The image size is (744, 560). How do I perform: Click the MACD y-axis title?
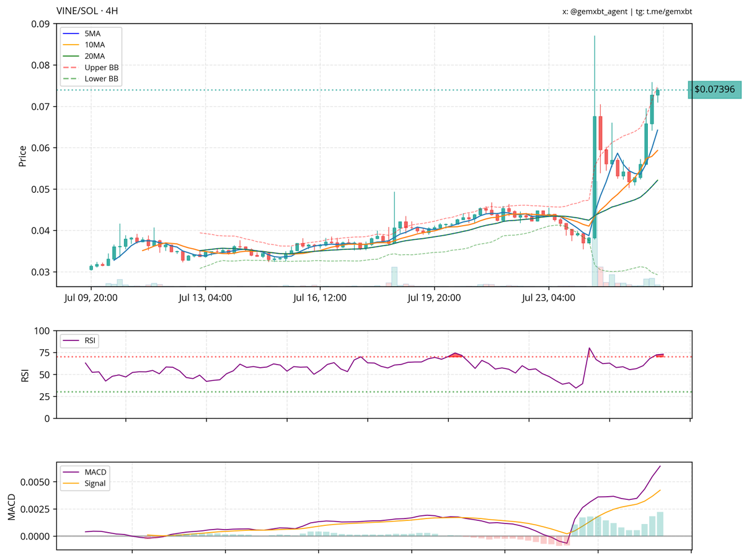coord(12,507)
